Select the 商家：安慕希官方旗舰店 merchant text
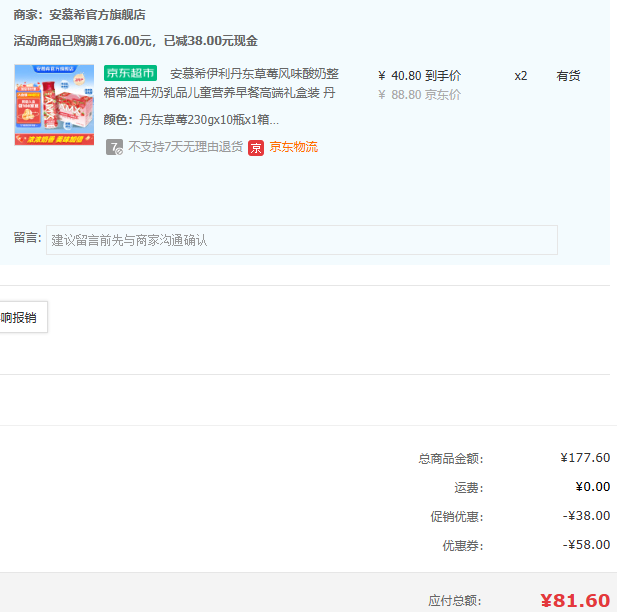This screenshot has width=617, height=612. [79, 15]
